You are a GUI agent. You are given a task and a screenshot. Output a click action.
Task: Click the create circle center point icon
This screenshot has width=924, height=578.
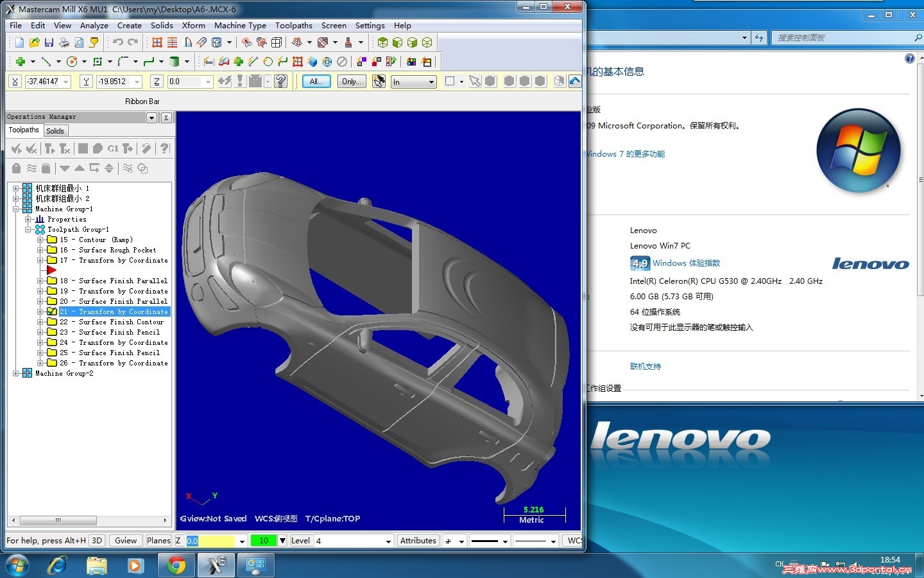[72, 62]
